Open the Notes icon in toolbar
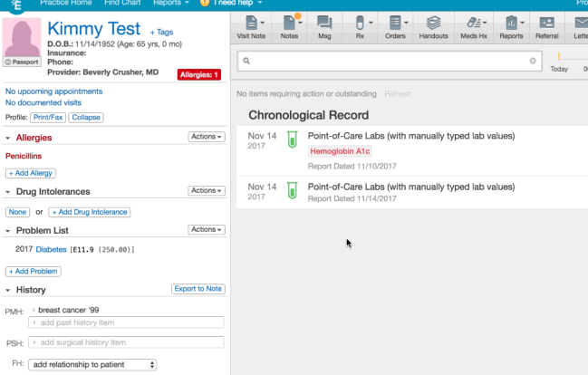 (289, 27)
